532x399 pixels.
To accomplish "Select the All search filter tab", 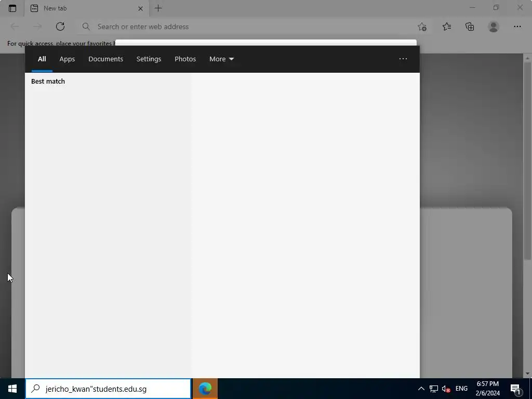I will click(x=42, y=59).
